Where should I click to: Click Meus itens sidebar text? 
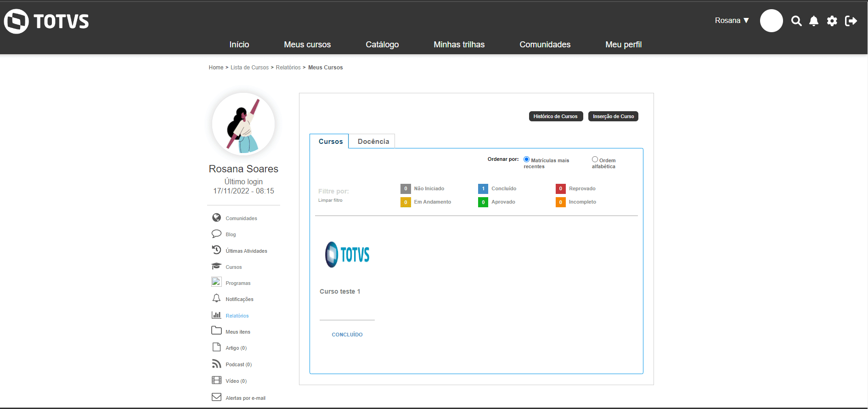[x=238, y=332]
